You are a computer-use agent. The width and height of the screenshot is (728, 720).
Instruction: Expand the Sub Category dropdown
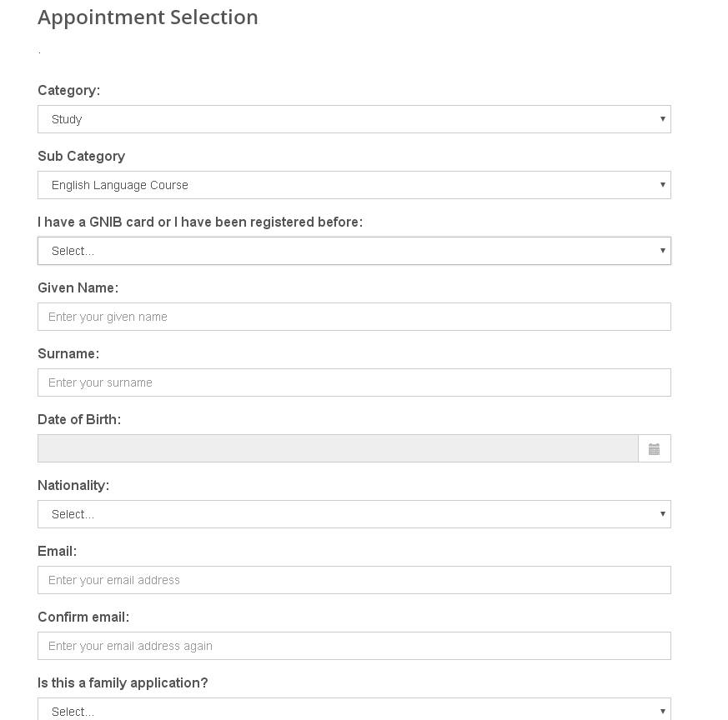(354, 185)
